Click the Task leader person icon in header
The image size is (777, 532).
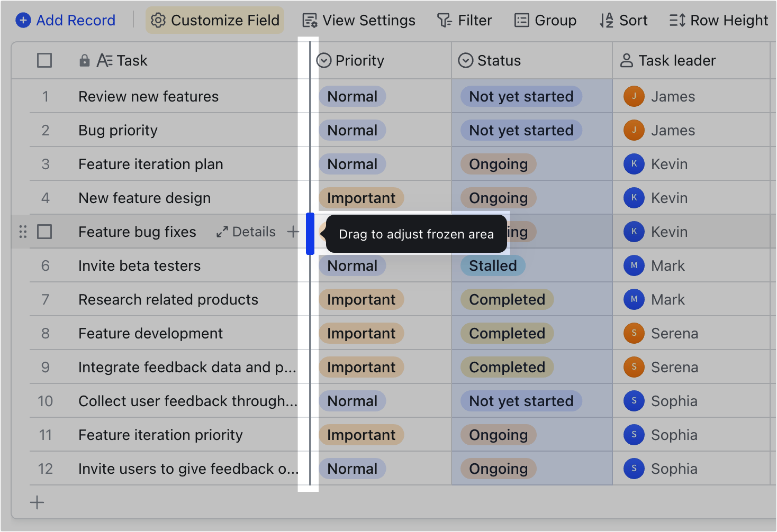[x=627, y=60]
